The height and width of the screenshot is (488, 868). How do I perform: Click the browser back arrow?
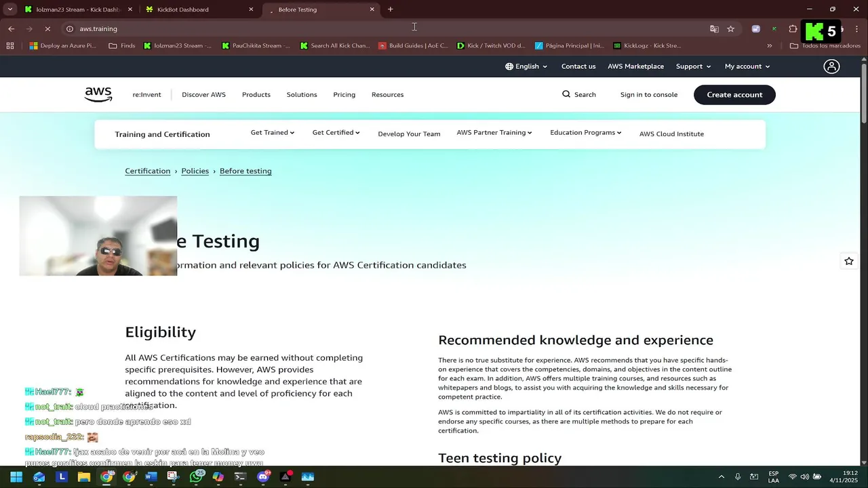coord(12,28)
